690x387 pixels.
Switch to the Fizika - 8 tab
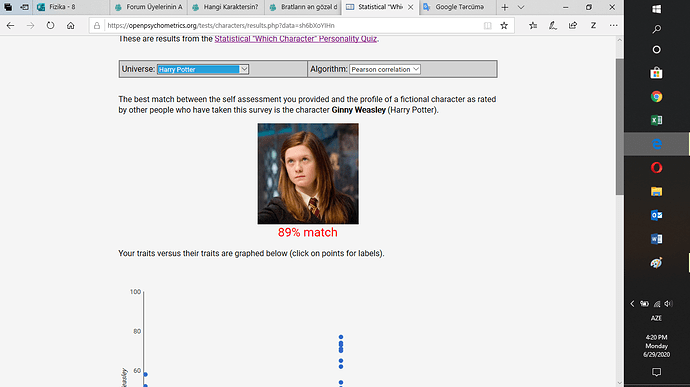pyautogui.click(x=70, y=7)
